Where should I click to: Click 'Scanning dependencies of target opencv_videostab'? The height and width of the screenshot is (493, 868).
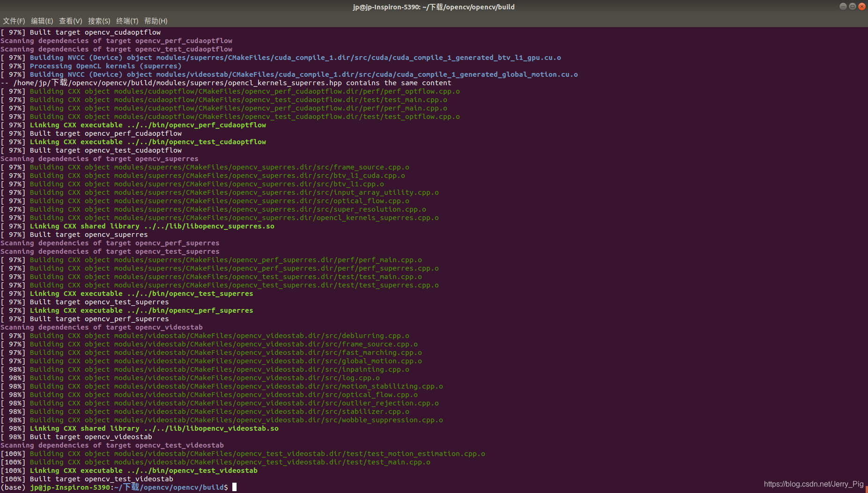tap(102, 327)
